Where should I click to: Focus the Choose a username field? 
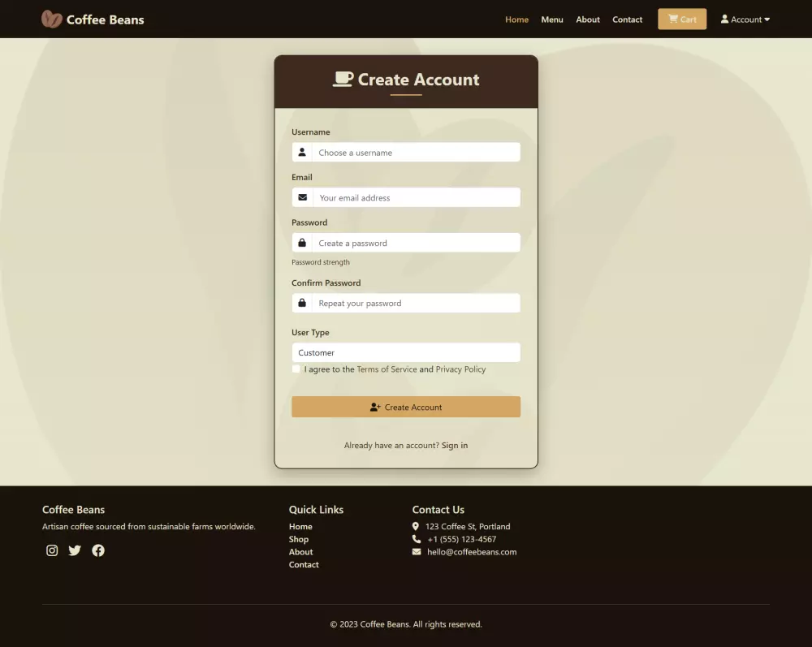pyautogui.click(x=416, y=152)
